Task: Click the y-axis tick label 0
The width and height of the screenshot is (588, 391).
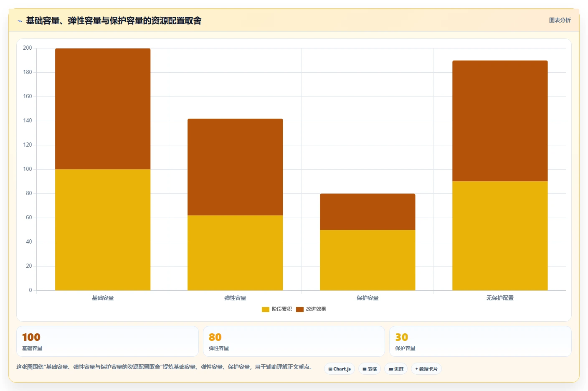Action: pyautogui.click(x=30, y=290)
